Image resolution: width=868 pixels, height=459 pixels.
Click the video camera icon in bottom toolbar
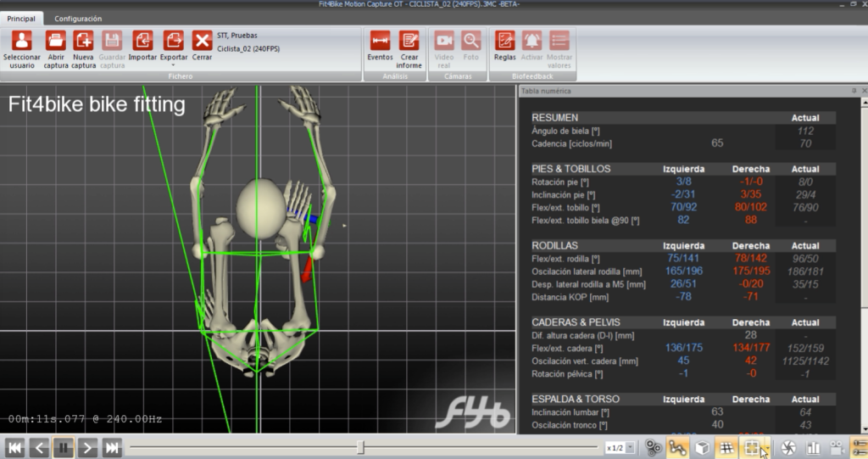[837, 447]
